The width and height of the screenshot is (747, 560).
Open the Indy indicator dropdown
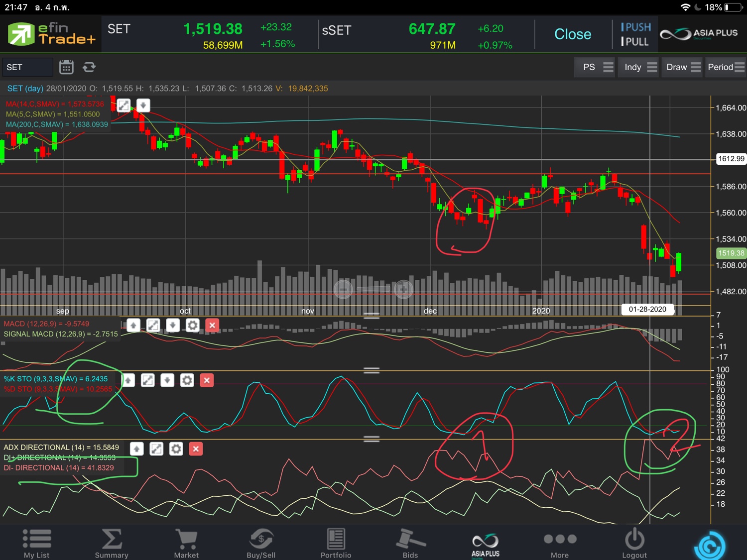[640, 67]
